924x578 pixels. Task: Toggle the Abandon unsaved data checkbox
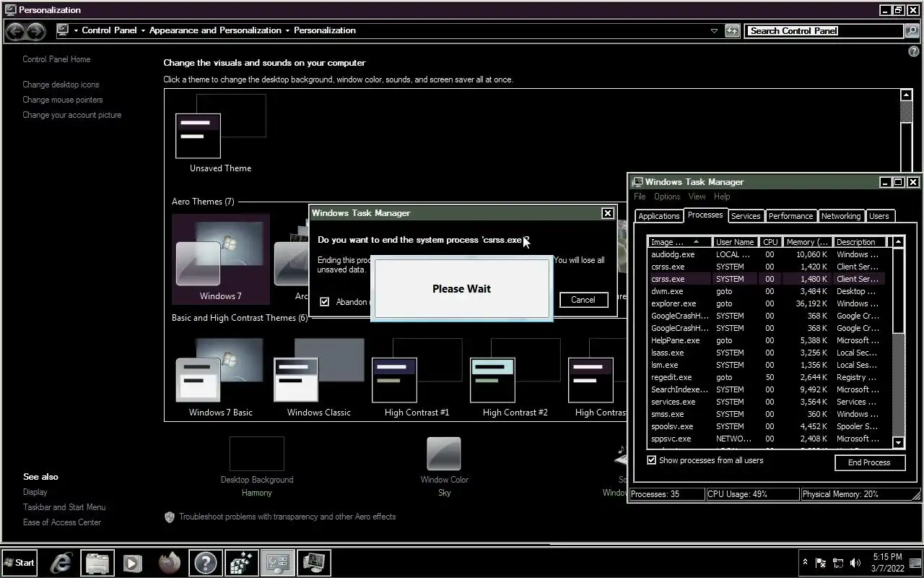coord(325,302)
